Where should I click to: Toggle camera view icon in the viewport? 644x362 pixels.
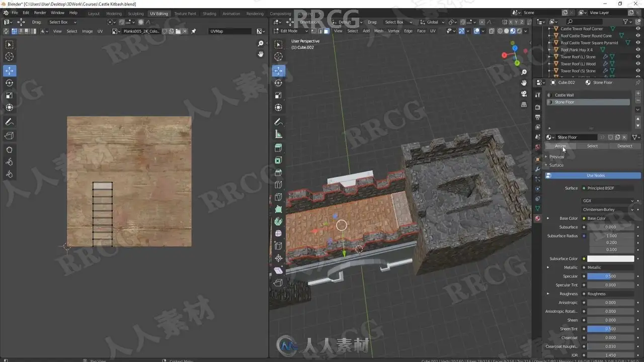524,94
